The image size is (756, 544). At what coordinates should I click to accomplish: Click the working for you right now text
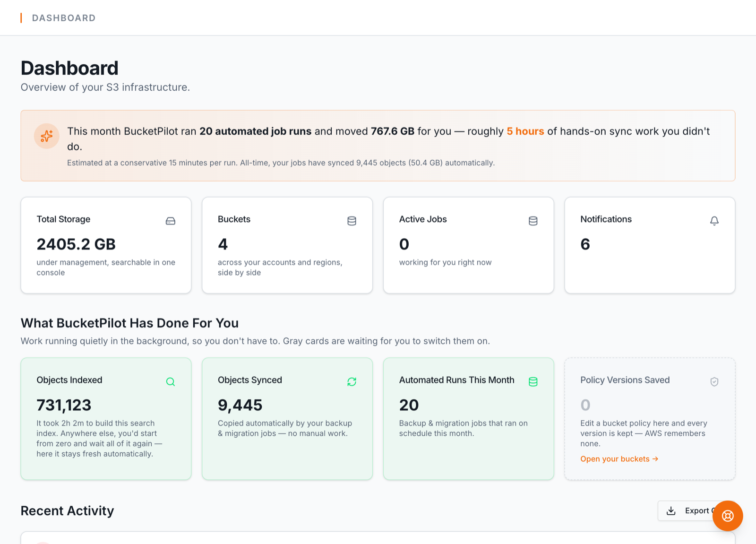(x=445, y=262)
